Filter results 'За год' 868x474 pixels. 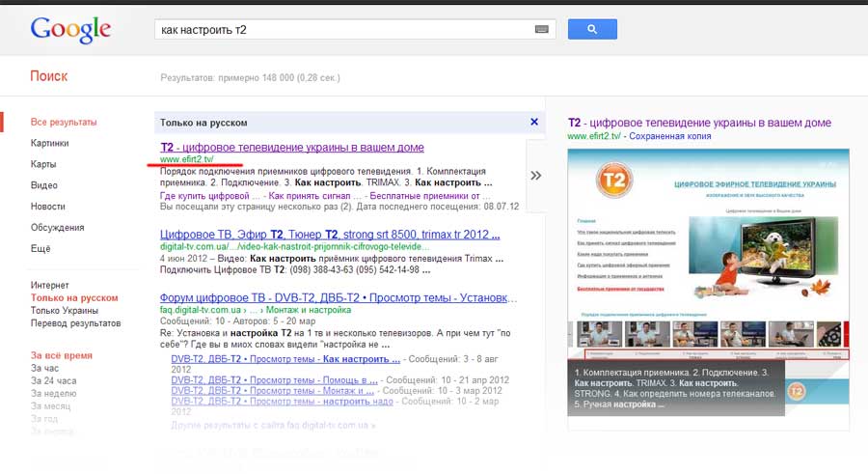(44, 419)
